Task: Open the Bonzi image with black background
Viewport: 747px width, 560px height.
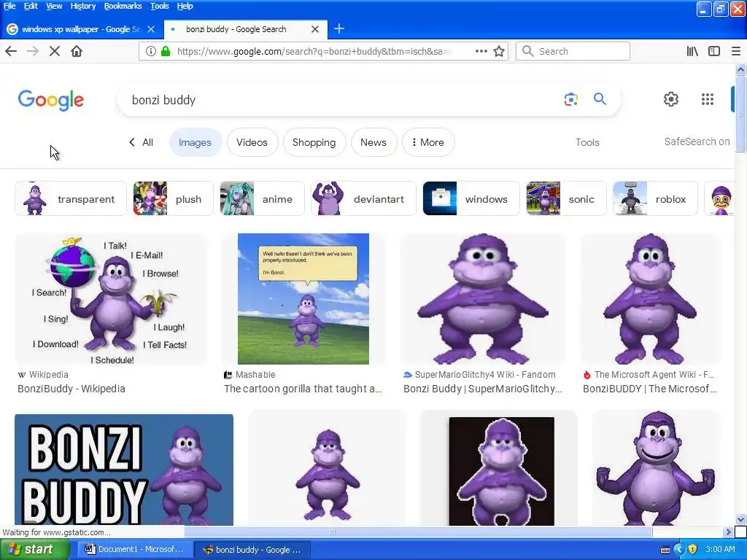Action: [x=501, y=471]
